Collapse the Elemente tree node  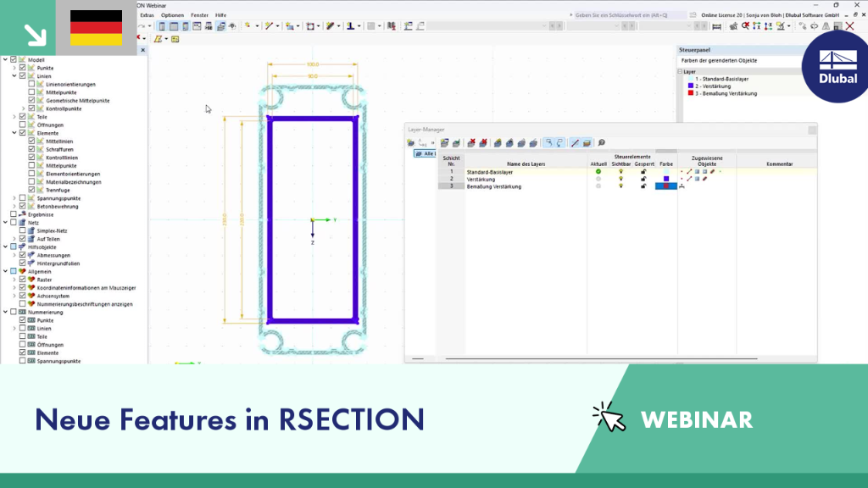[x=14, y=133]
